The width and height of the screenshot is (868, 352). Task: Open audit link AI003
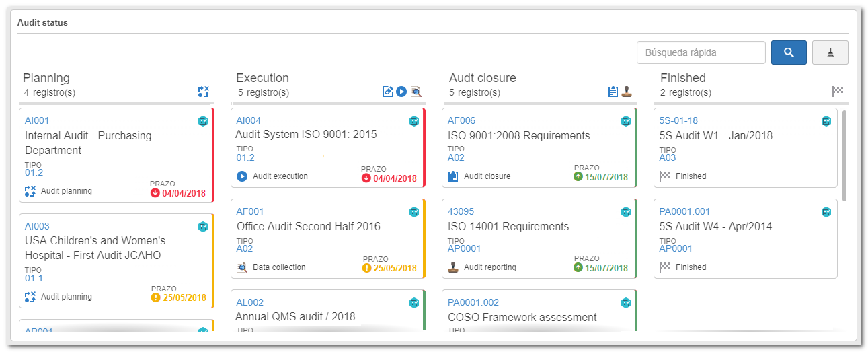point(37,227)
